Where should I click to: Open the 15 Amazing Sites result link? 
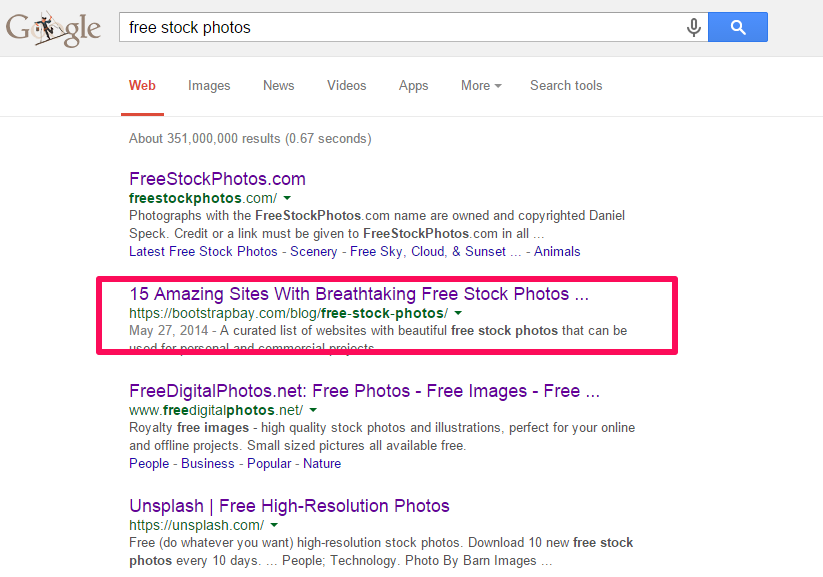[359, 293]
